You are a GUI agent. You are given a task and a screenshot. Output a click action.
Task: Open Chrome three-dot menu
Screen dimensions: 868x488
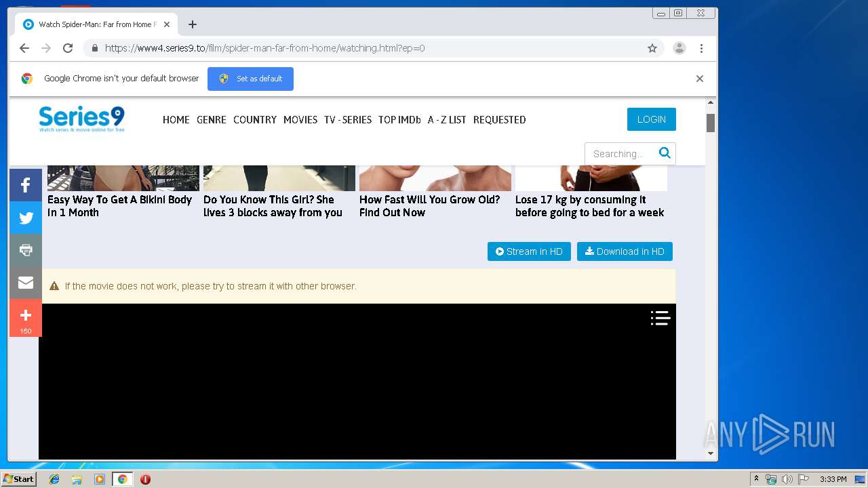[701, 48]
